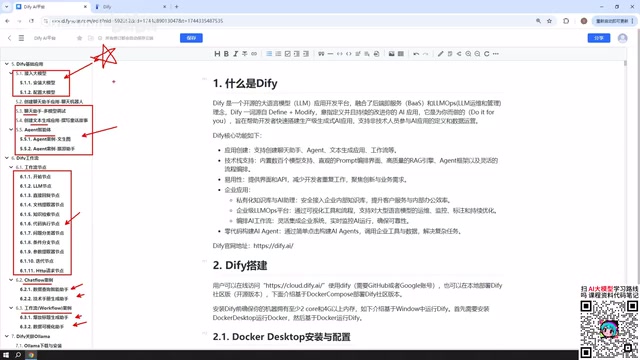This screenshot has height=360, width=640.
Task: Open the Windows Start menu
Action: coord(6,355)
